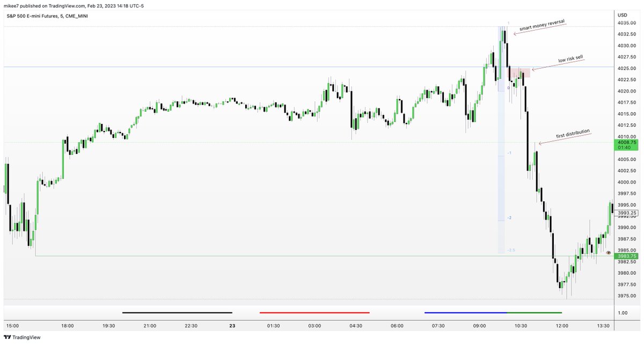Click the red low risk sell zone rectangle
This screenshot has width=644, height=344.
tap(519, 72)
